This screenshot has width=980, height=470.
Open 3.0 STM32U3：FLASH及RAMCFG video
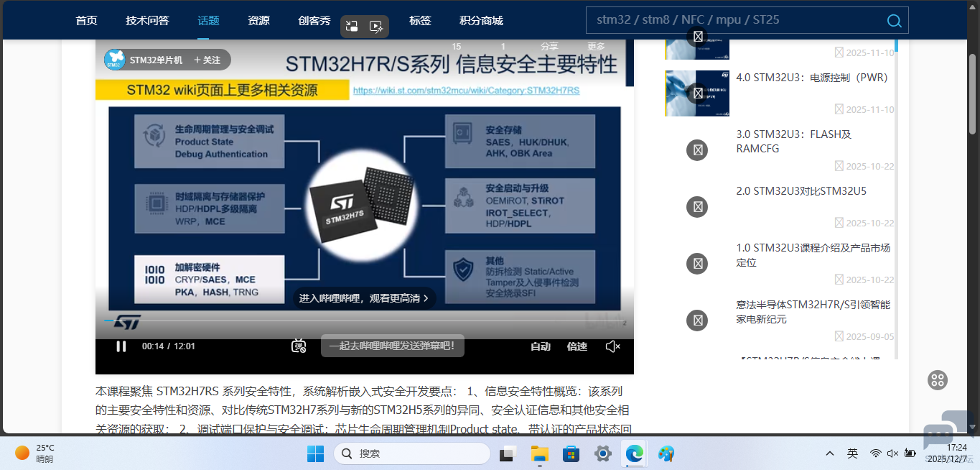point(794,142)
